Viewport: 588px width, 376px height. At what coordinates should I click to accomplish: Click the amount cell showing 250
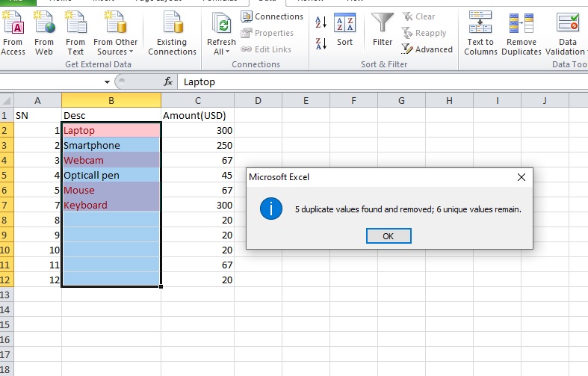(198, 145)
